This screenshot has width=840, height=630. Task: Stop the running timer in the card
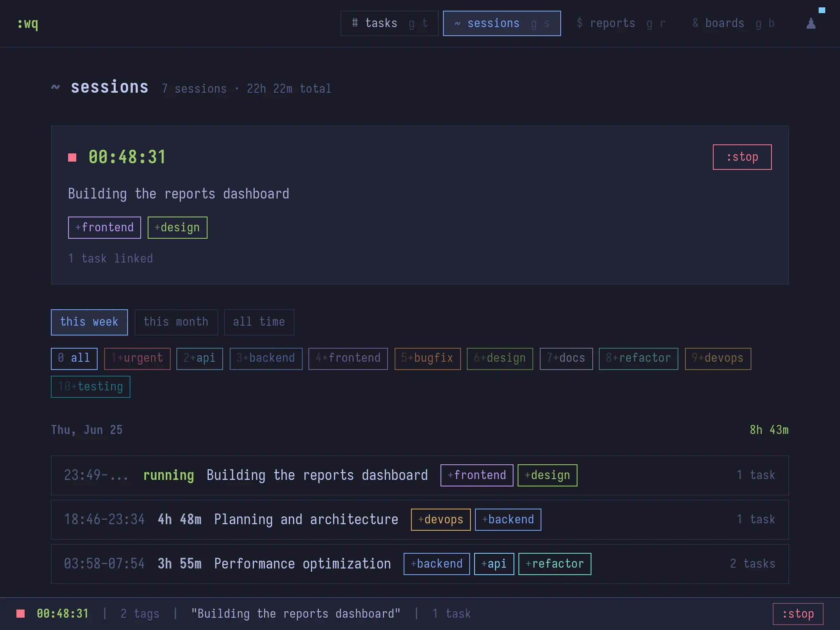742,157
